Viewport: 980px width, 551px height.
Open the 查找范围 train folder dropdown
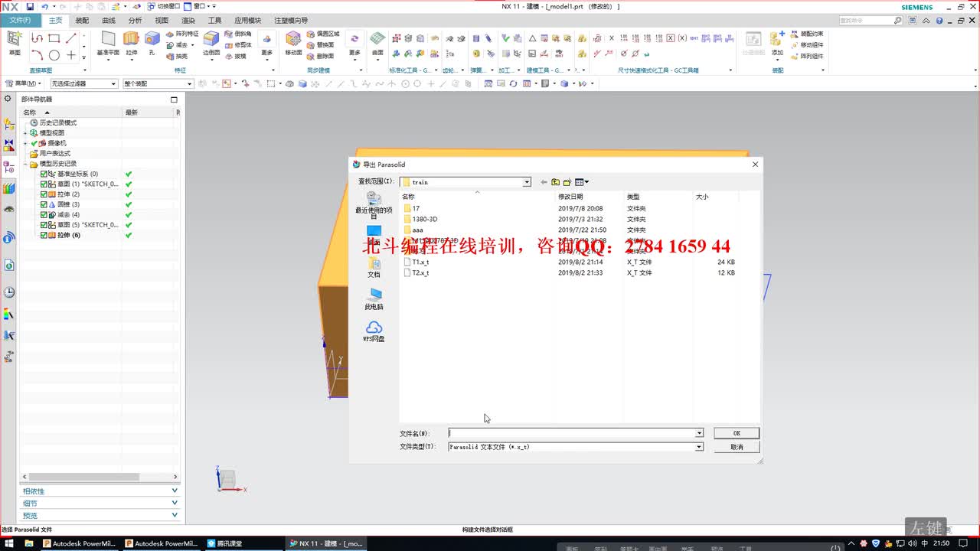click(527, 182)
